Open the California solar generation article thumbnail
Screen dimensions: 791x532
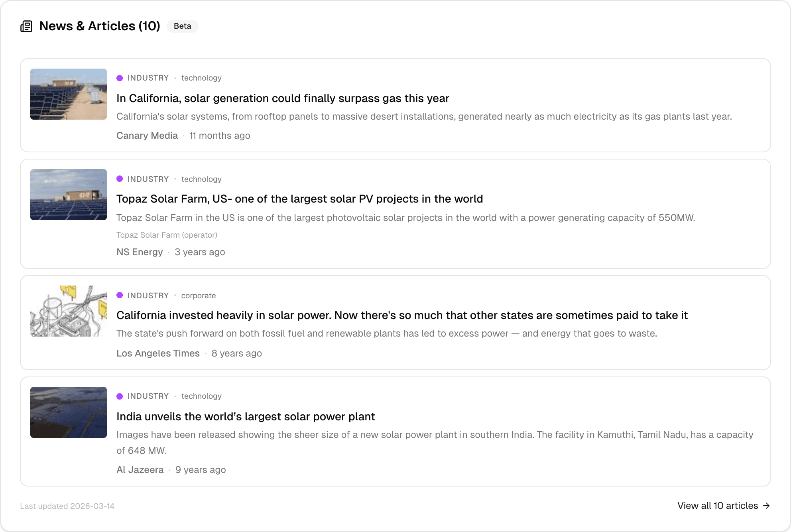68,94
